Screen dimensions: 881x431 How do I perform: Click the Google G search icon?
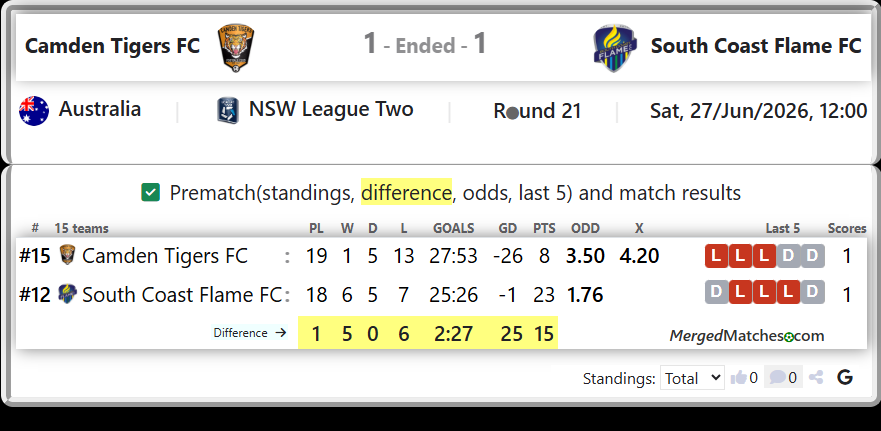[x=845, y=378]
